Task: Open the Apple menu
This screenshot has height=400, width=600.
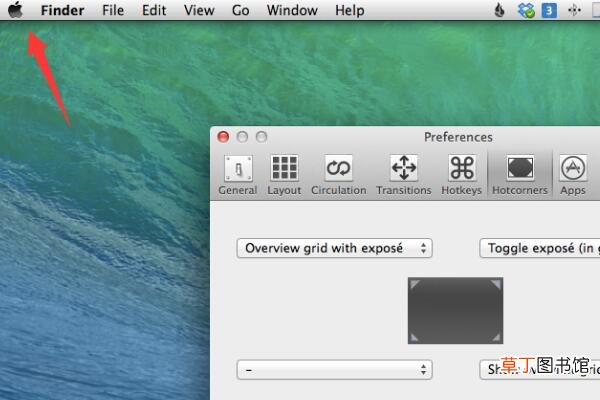Action: (15, 10)
